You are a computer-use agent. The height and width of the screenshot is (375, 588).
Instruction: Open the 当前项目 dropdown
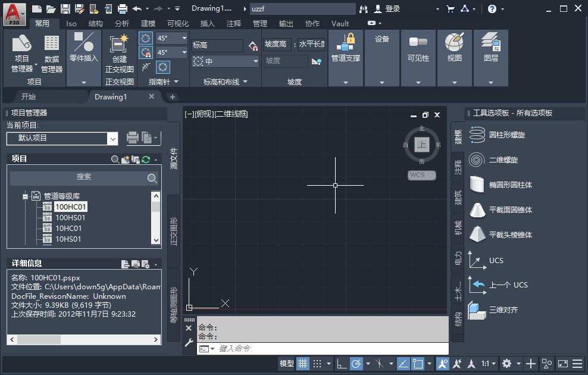tap(114, 138)
